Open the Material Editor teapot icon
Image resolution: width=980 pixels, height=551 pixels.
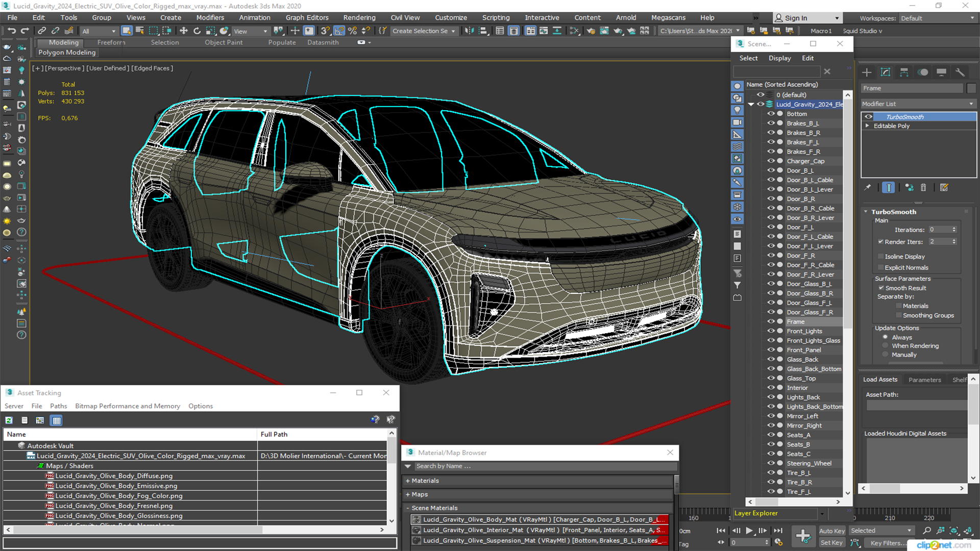[x=591, y=31]
